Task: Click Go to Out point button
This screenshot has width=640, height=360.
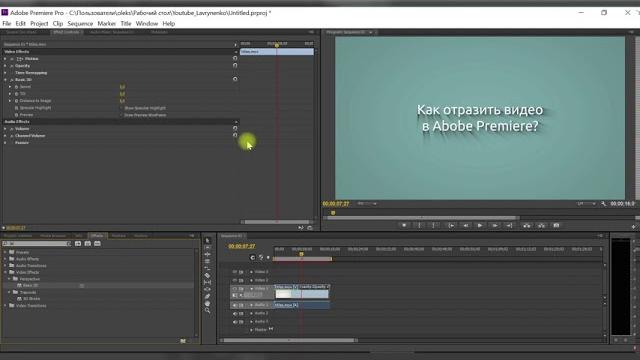Action: point(509,225)
